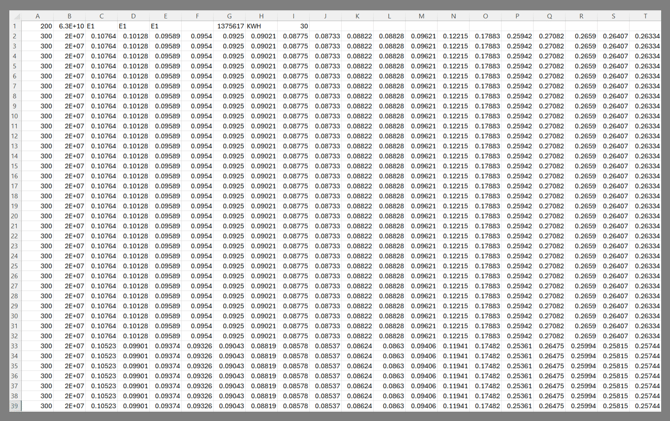Select column R header
The width and height of the screenshot is (670, 421).
pos(582,16)
